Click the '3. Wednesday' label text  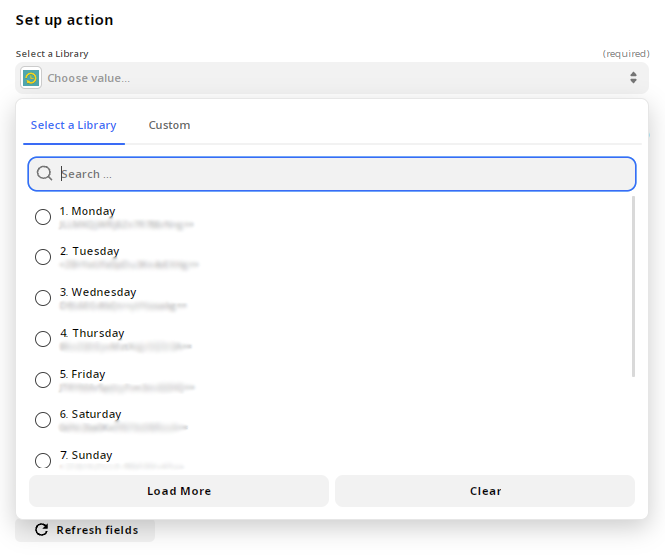pos(98,292)
